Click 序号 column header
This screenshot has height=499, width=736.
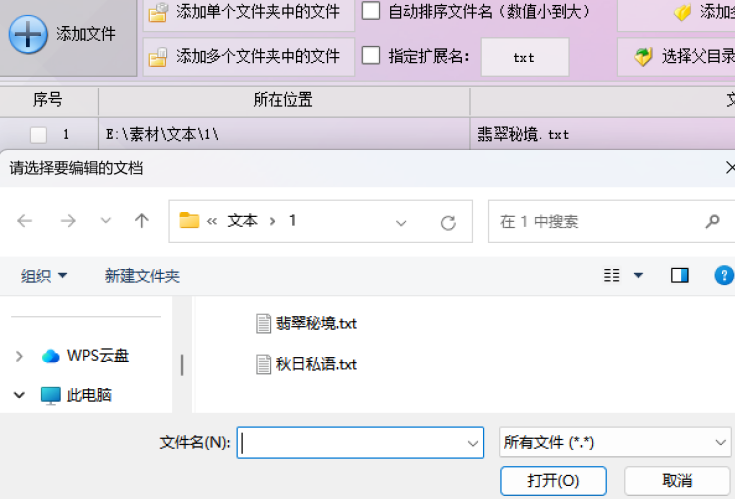point(48,100)
